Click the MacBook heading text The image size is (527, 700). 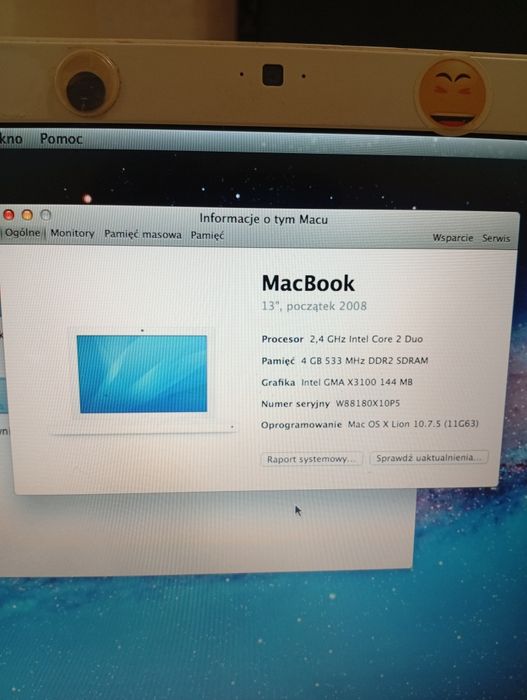tap(308, 283)
